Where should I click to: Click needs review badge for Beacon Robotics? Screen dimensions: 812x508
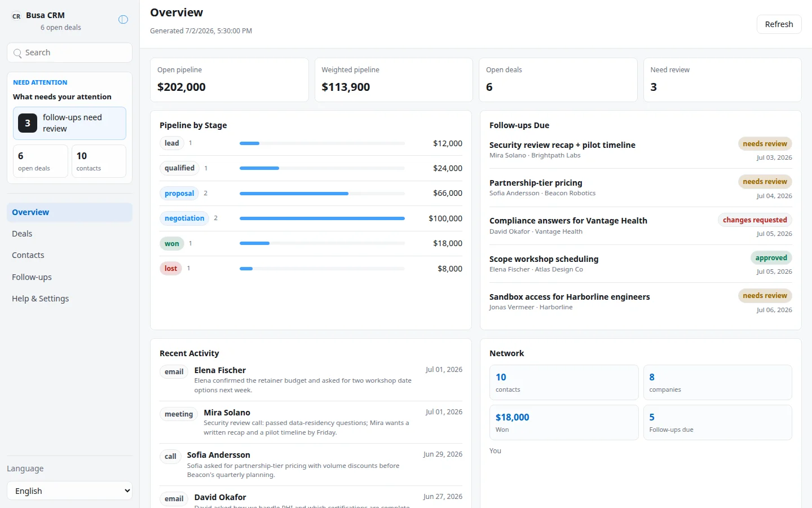click(765, 182)
